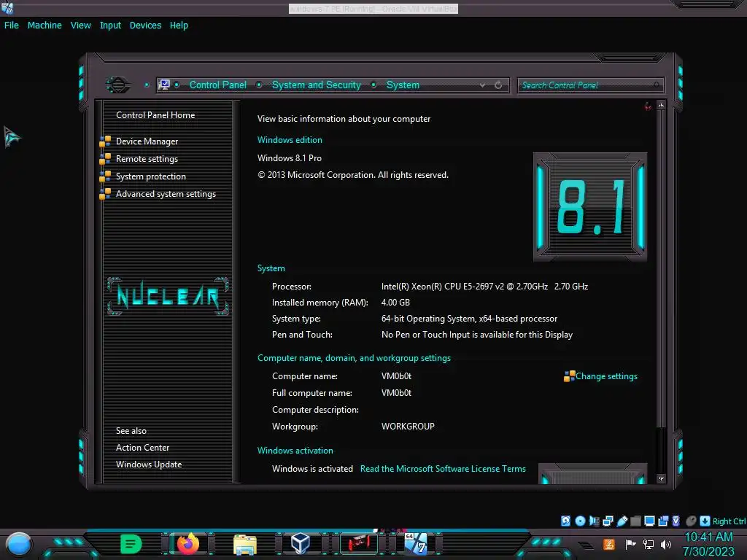Read the Microsoft Software License Terms
This screenshot has width=747, height=560.
tap(443, 469)
